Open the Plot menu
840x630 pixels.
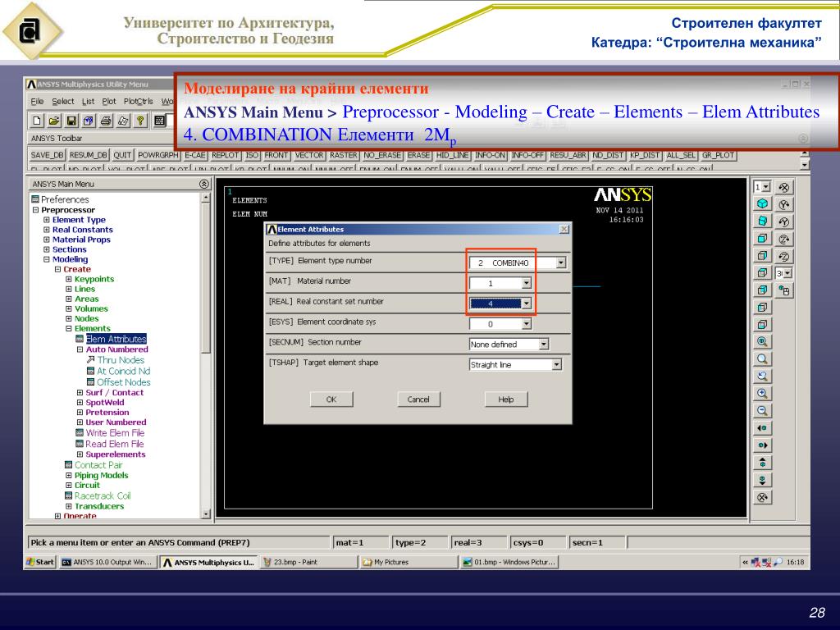pyautogui.click(x=109, y=101)
